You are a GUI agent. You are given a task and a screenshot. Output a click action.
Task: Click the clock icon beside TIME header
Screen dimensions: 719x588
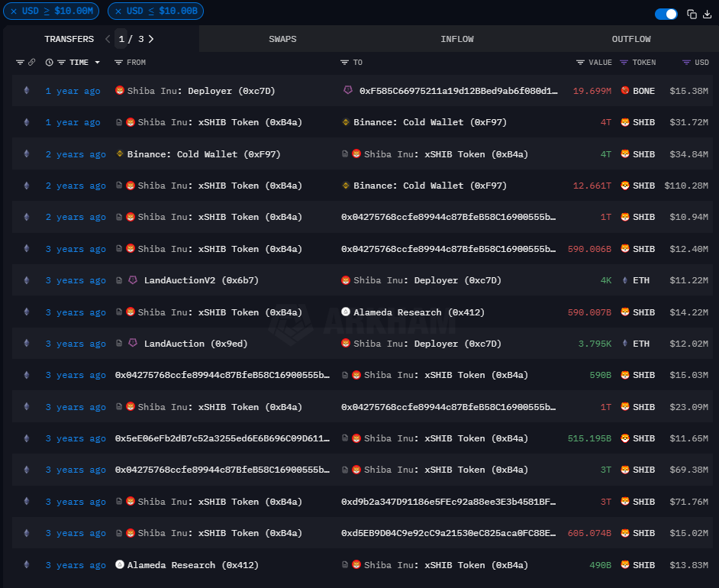tap(50, 63)
